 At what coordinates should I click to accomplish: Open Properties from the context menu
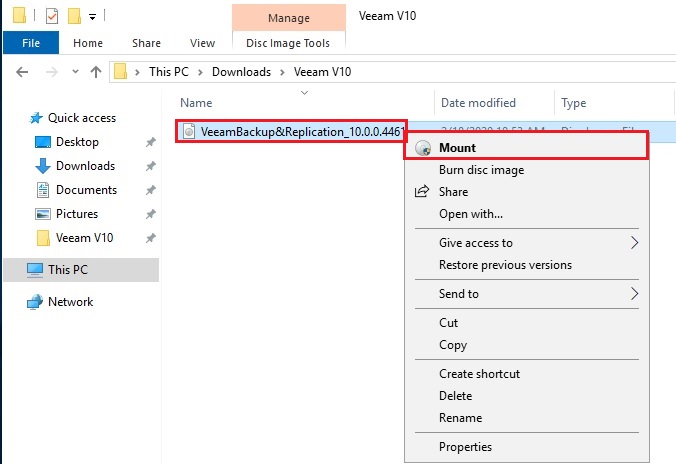tap(465, 447)
